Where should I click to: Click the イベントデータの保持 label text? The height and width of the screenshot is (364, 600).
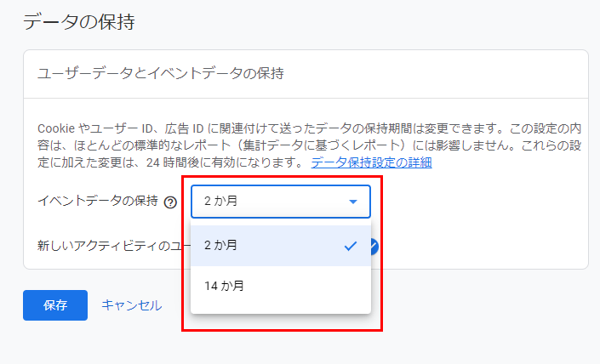[98, 201]
